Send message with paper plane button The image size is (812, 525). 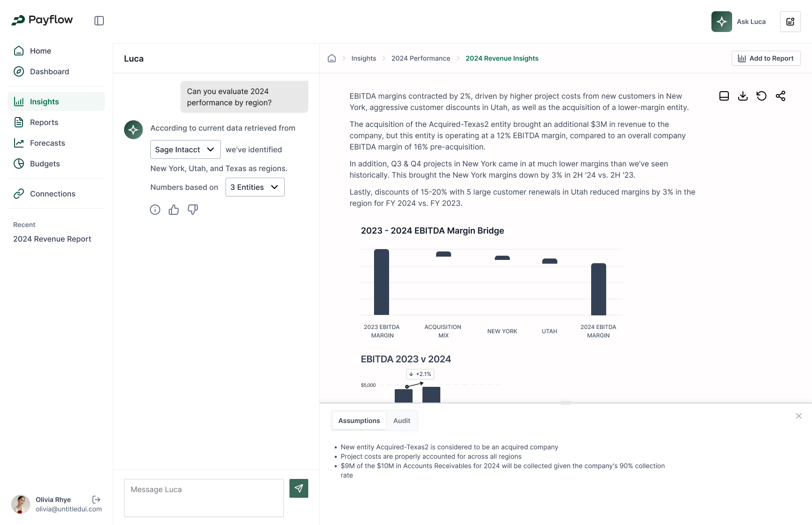point(299,488)
